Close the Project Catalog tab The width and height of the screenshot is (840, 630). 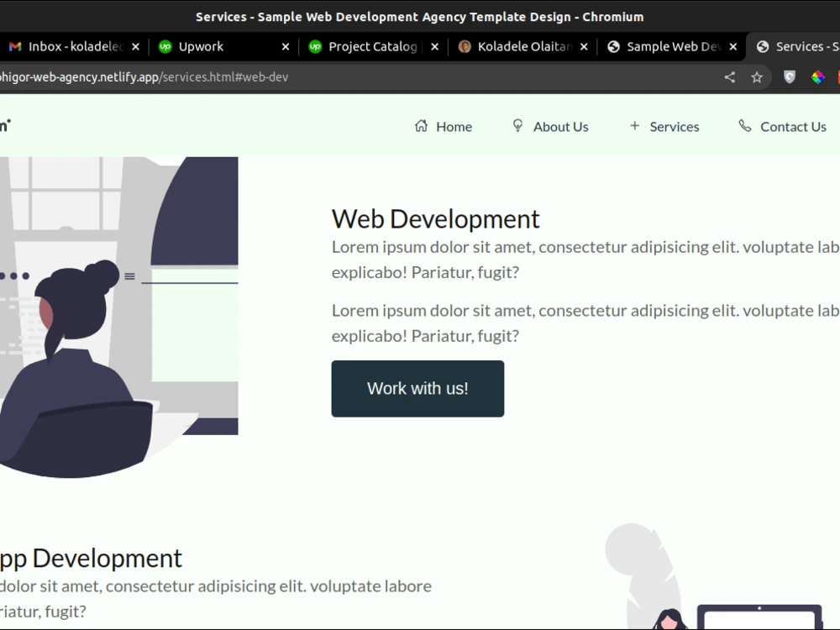pos(435,46)
